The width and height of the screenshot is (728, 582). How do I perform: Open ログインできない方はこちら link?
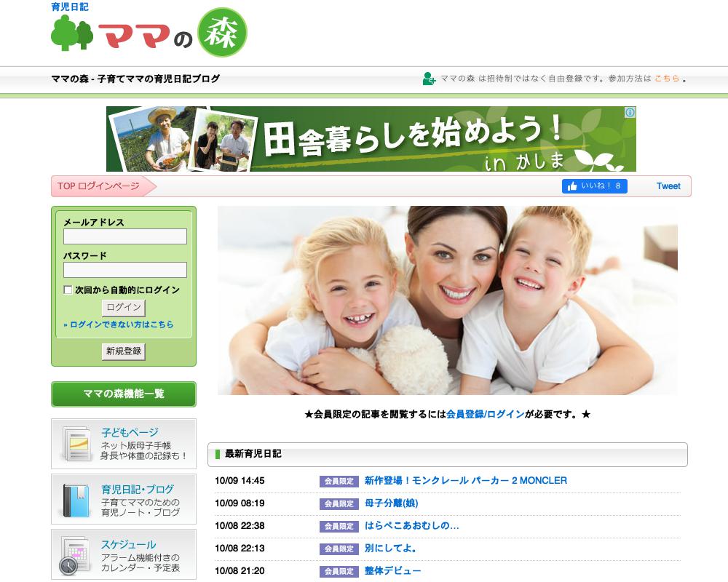[x=119, y=324]
